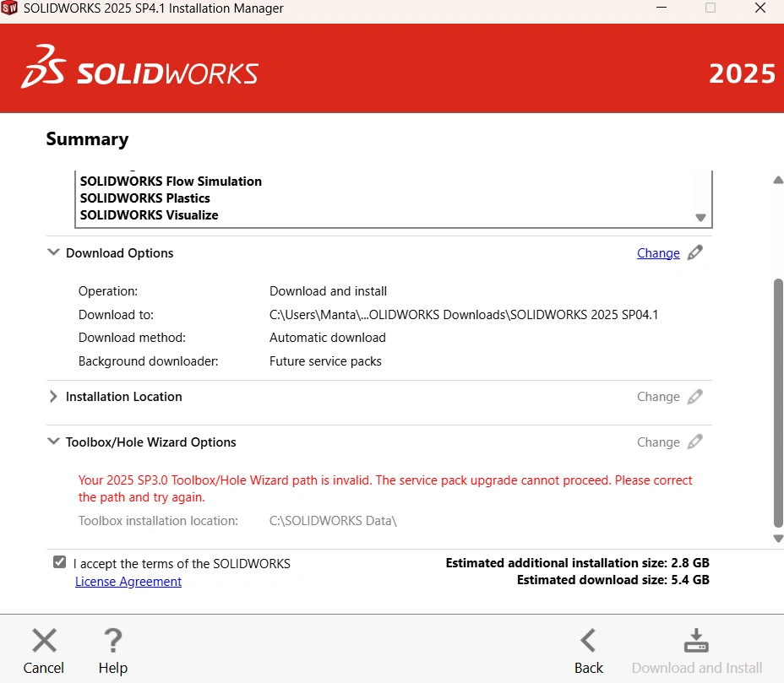Click Change for Toolbox/Hole Wizard Options
Viewport: 784px width, 683px height.
658,442
